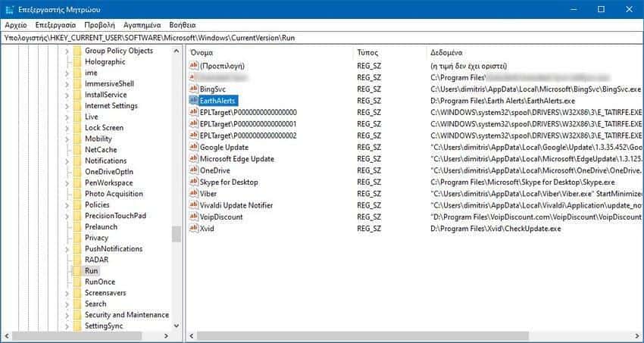
Task: Click the Xvid string value icon
Action: click(193, 229)
